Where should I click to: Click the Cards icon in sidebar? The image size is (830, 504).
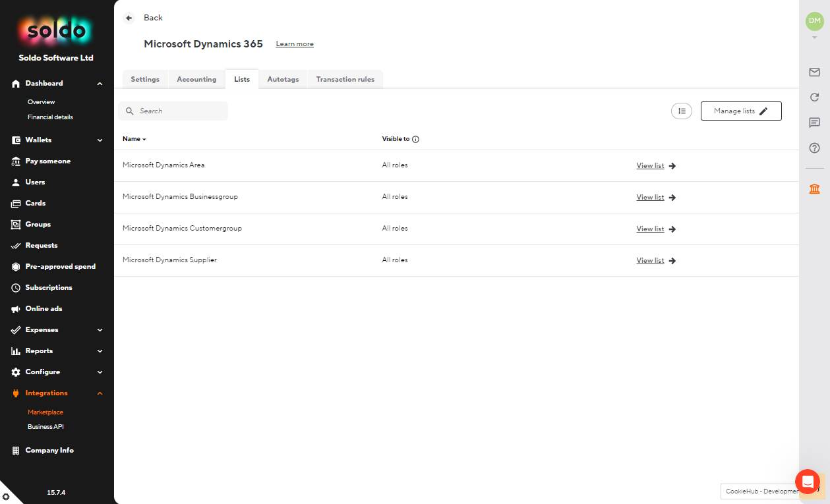16,204
